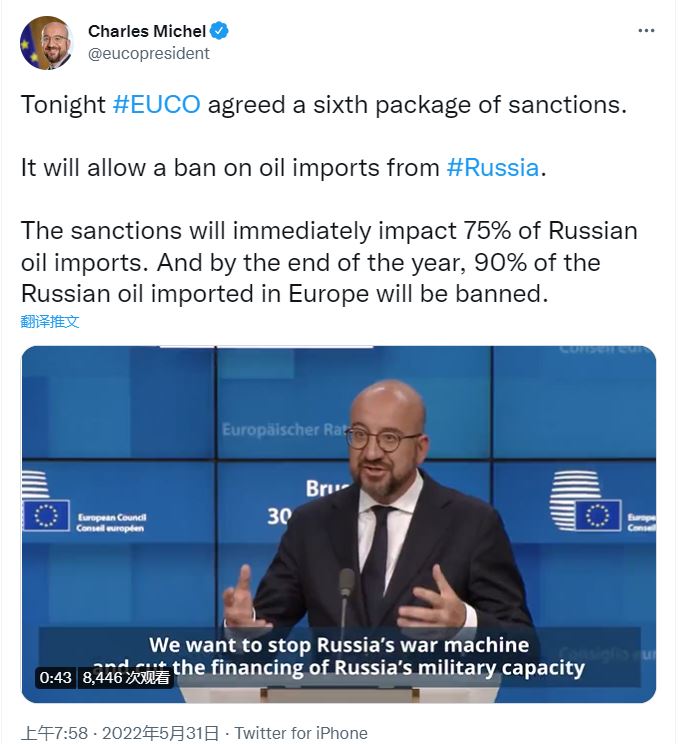Click the paragraph about 75% of Russian oil

[x=328, y=262]
